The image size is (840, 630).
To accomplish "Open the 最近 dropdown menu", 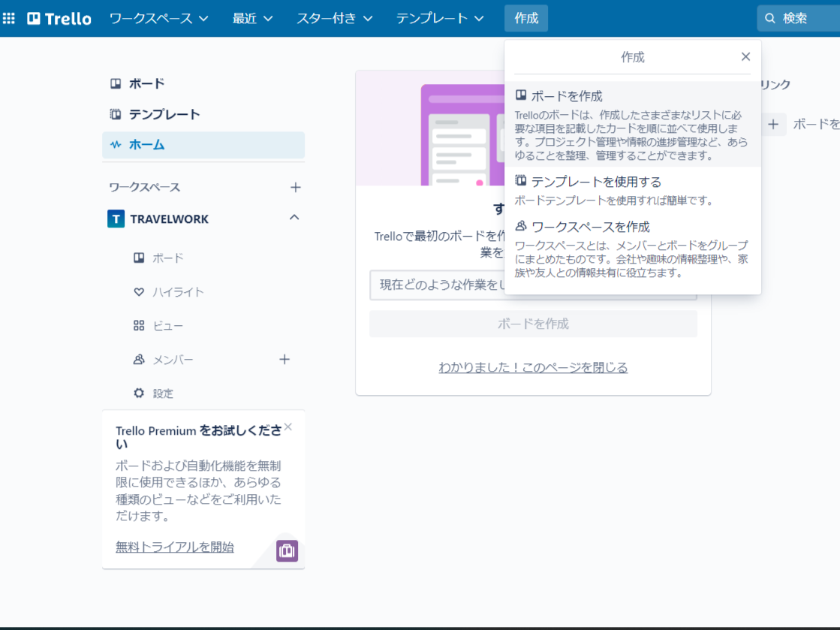I will [252, 18].
